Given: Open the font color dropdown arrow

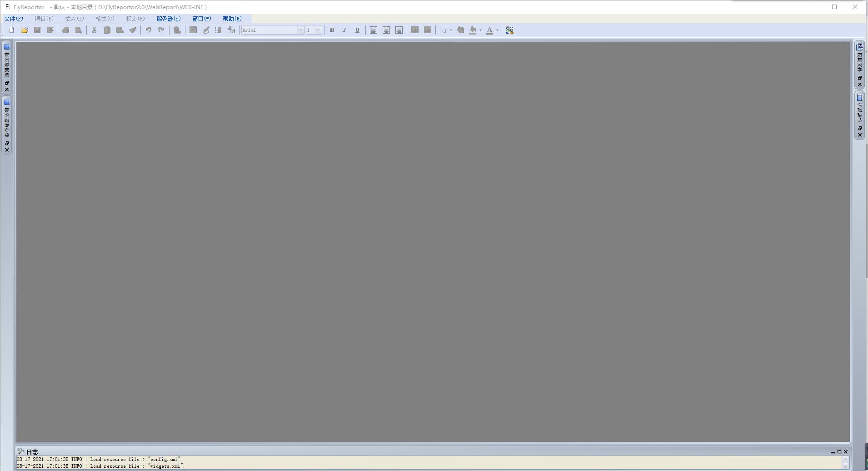Looking at the screenshot, I should tap(497, 30).
